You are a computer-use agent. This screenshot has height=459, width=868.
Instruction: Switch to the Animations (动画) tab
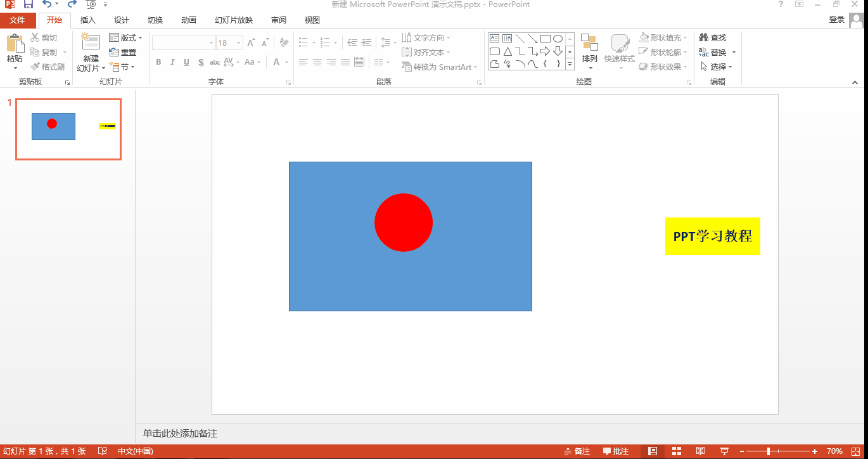[189, 20]
